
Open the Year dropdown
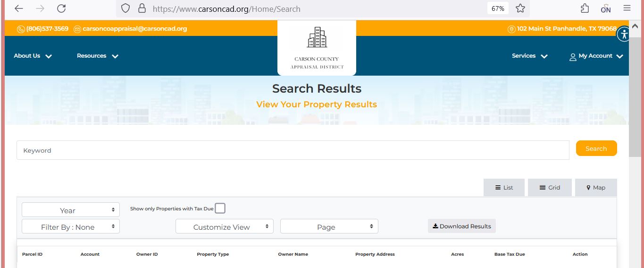click(71, 210)
